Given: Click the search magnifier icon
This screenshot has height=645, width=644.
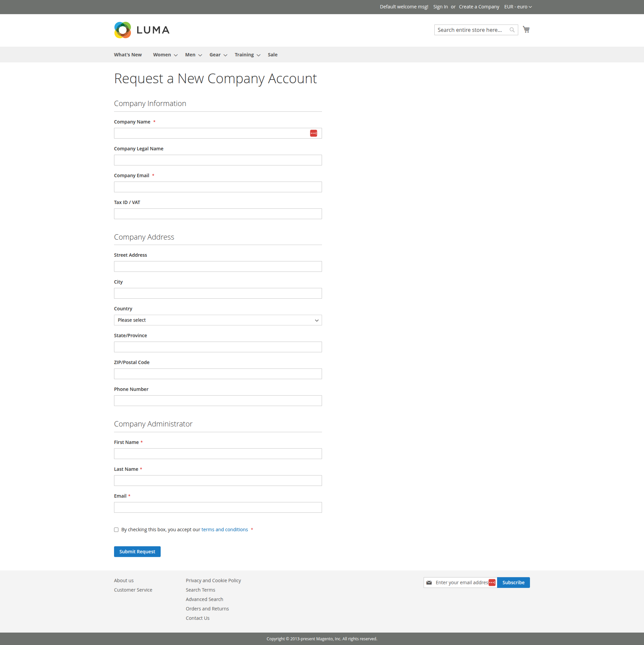Looking at the screenshot, I should click(x=512, y=30).
